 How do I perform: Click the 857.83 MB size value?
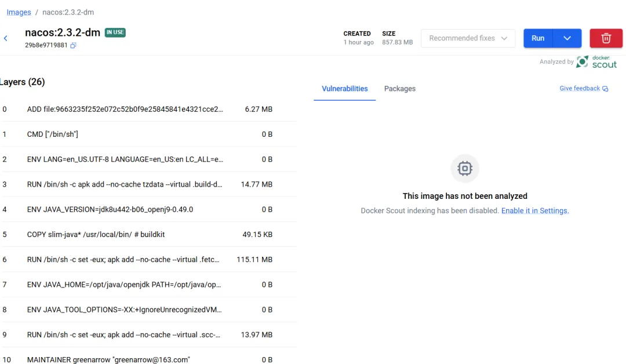pos(397,42)
